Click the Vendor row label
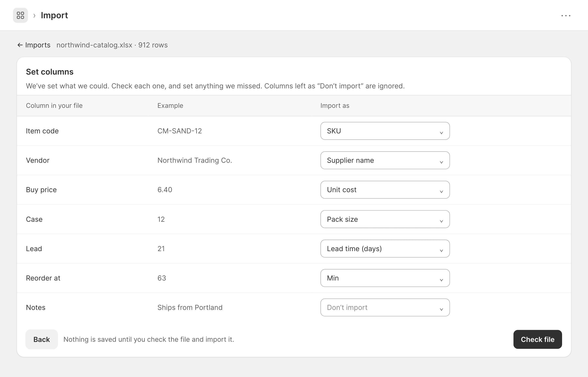The height and width of the screenshot is (377, 588). 38,160
